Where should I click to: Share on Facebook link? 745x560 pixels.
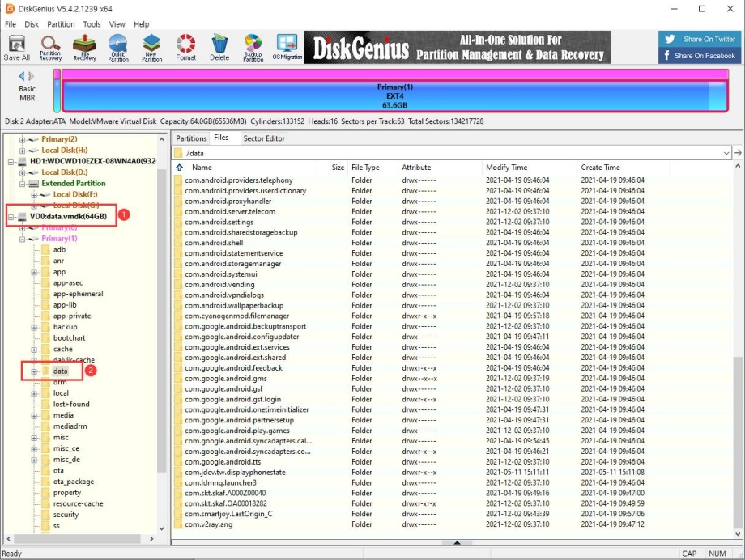700,56
